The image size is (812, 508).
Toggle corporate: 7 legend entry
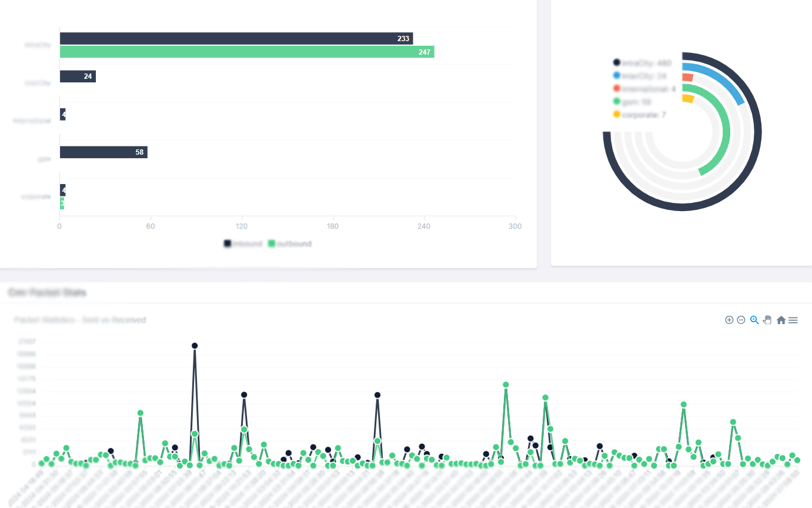point(639,115)
